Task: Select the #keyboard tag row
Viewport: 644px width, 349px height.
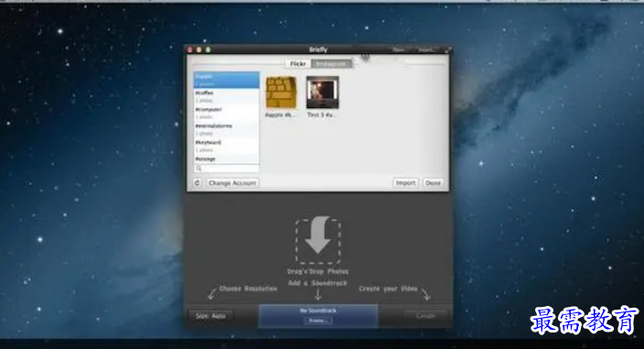Action: 226,146
